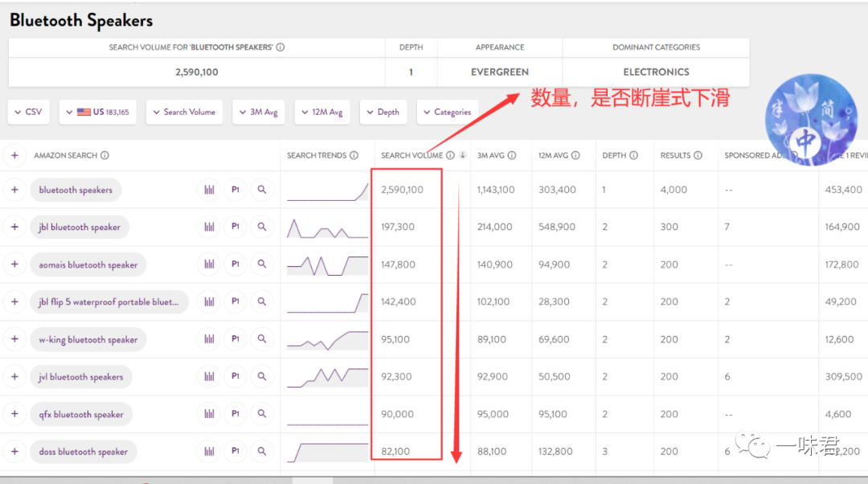Click info icon beside Search Volume header title

(x=280, y=47)
